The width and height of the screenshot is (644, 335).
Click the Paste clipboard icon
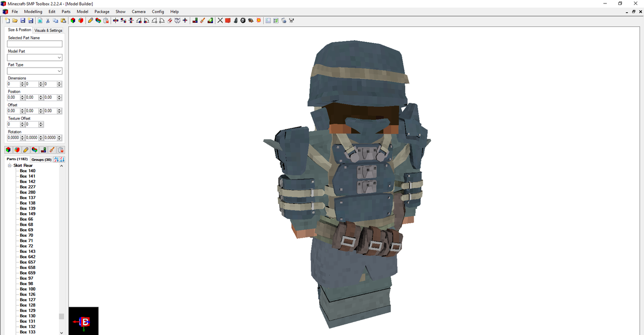pyautogui.click(x=63, y=21)
